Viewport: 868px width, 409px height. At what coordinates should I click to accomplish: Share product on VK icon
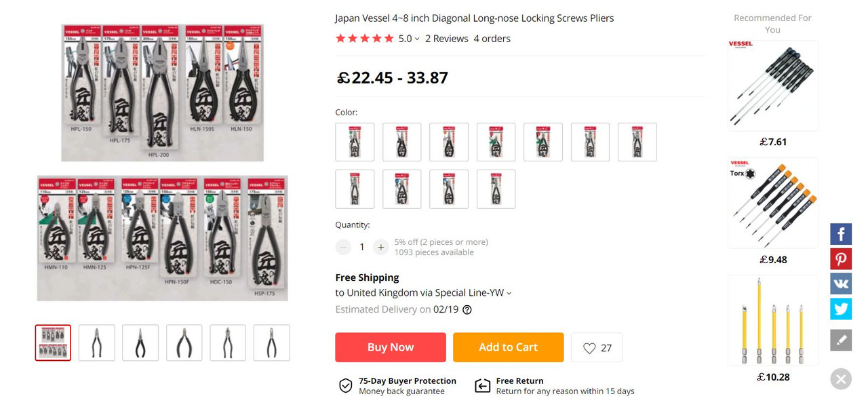841,284
